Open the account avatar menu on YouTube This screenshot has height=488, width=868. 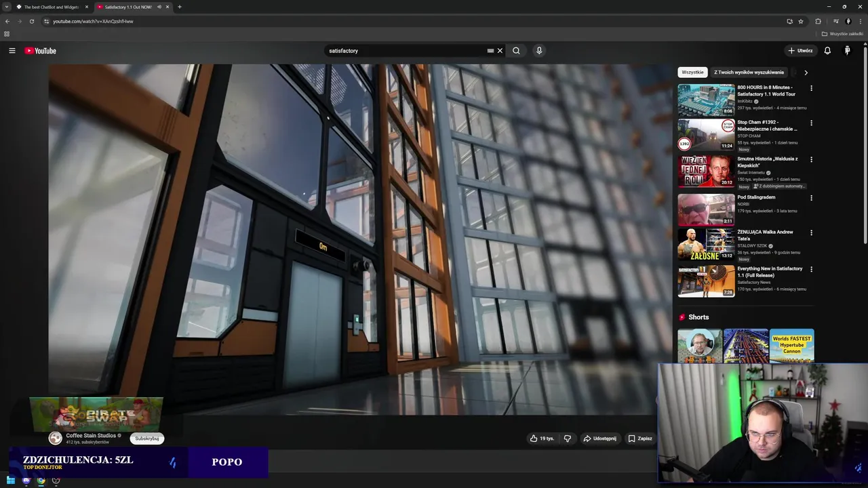coord(847,51)
